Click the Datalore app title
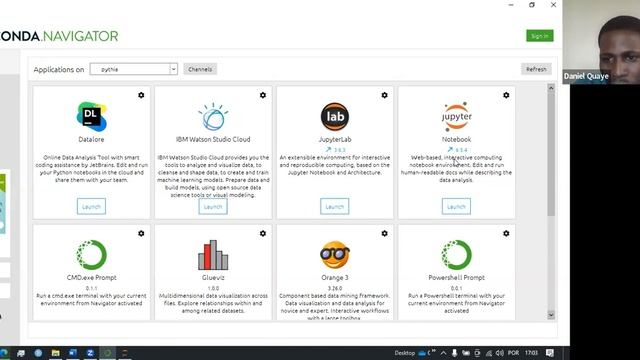The width and height of the screenshot is (640, 360). pyautogui.click(x=91, y=140)
